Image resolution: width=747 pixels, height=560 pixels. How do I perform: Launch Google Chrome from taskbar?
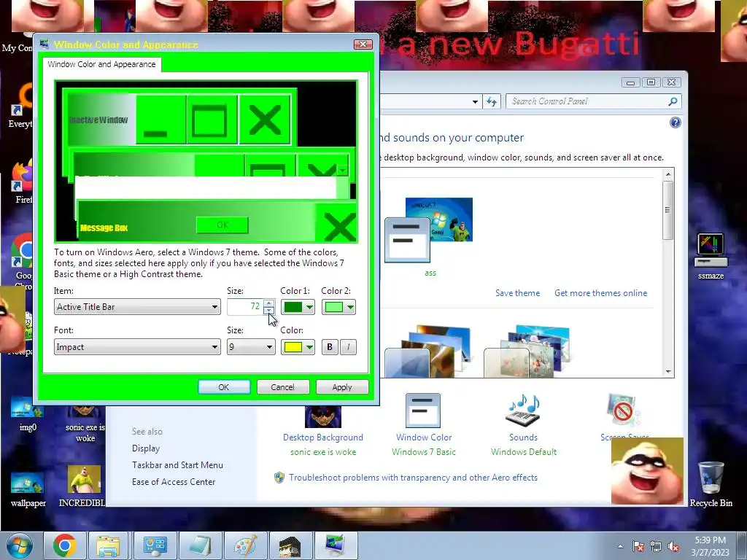(x=65, y=545)
